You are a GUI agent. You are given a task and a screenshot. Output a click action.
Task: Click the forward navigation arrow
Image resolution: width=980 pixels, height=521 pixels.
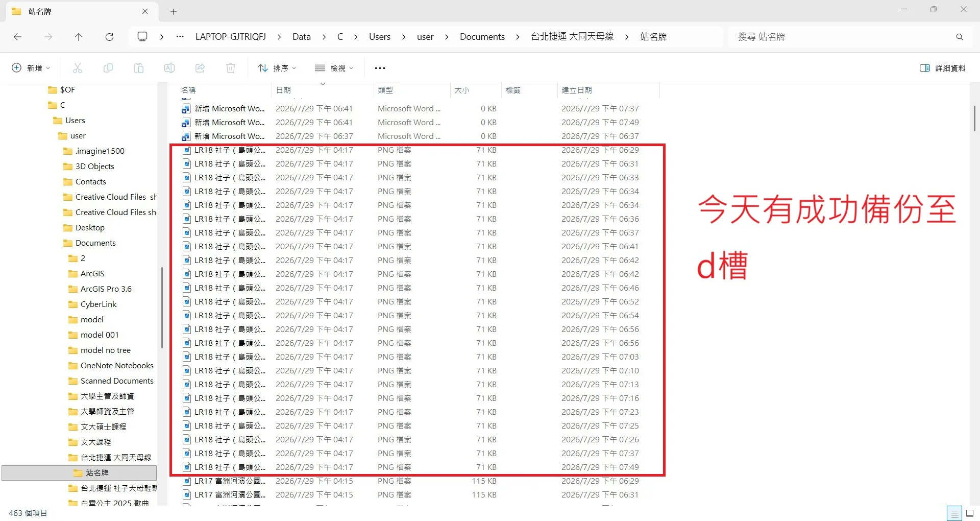(x=48, y=37)
